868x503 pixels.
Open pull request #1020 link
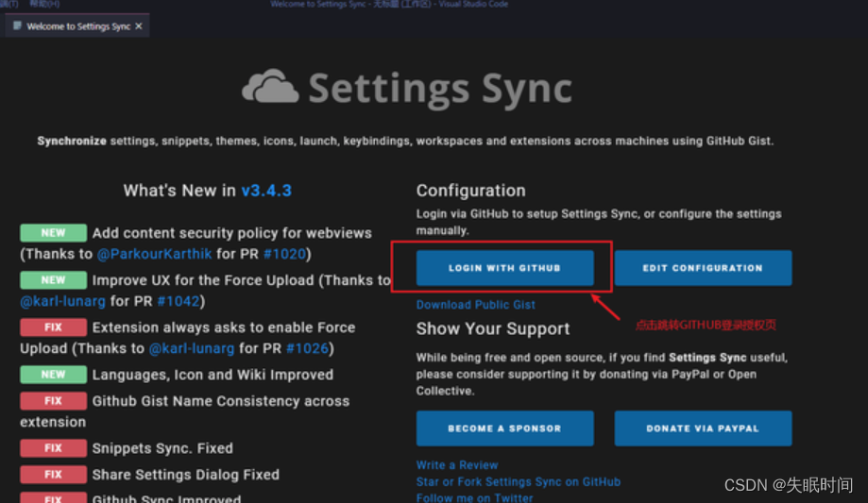click(284, 254)
